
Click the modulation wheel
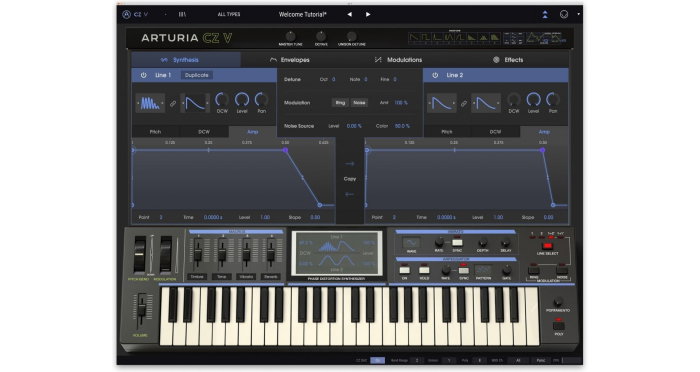click(166, 255)
